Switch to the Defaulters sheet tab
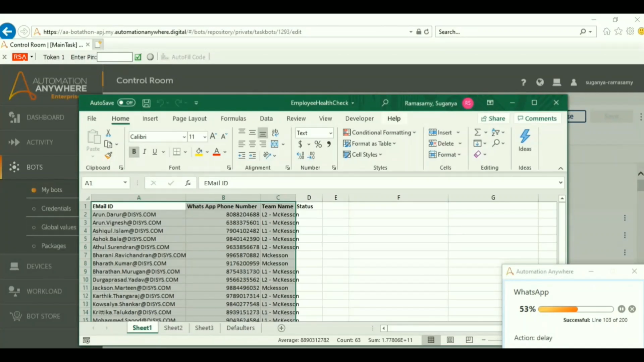 (240, 328)
